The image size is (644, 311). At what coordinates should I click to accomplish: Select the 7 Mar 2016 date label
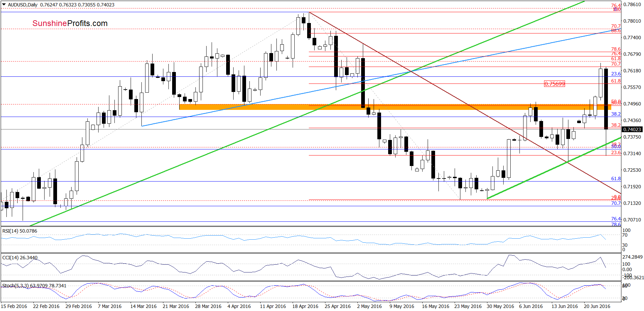(110, 306)
